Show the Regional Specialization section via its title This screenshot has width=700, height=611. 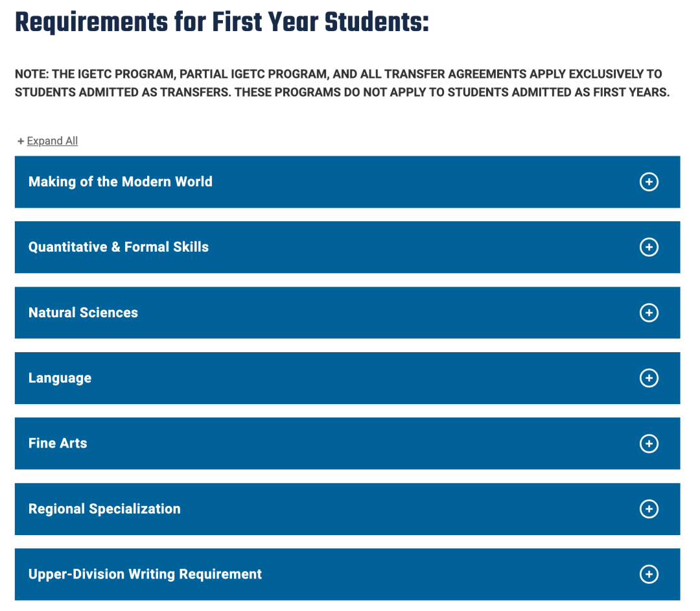tap(104, 509)
